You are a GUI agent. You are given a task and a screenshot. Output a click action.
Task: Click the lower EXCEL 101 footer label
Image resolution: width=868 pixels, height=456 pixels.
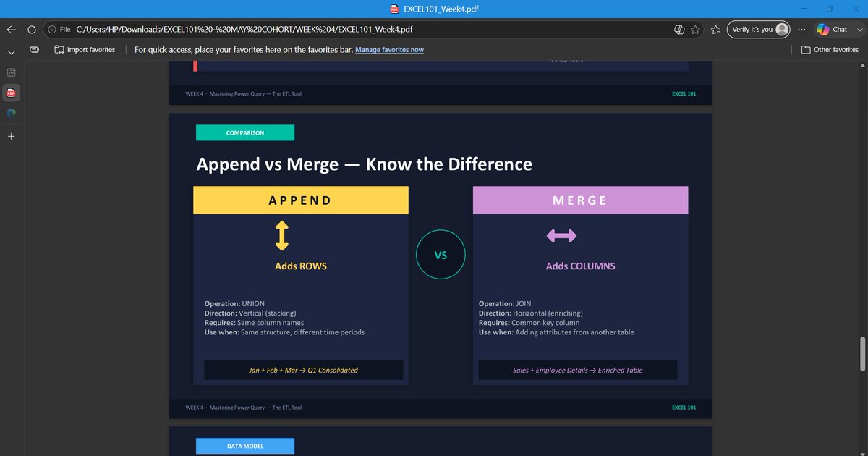(684, 408)
